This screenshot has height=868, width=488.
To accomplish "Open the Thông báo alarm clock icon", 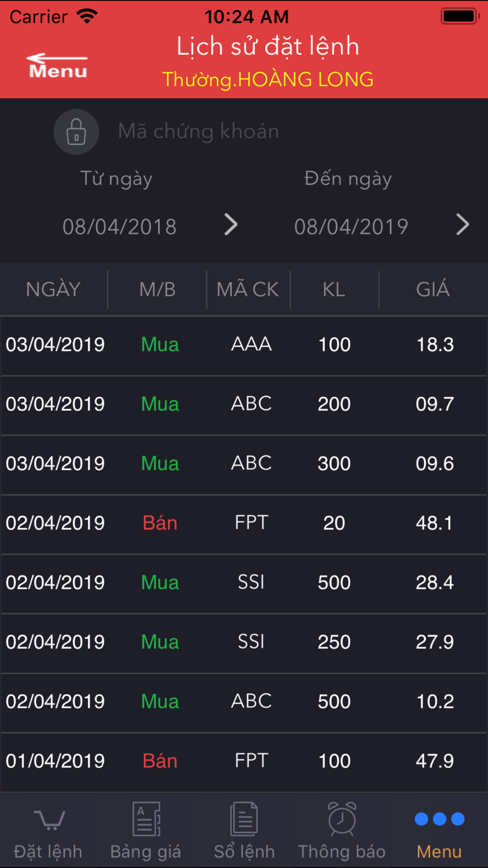I will pyautogui.click(x=342, y=819).
